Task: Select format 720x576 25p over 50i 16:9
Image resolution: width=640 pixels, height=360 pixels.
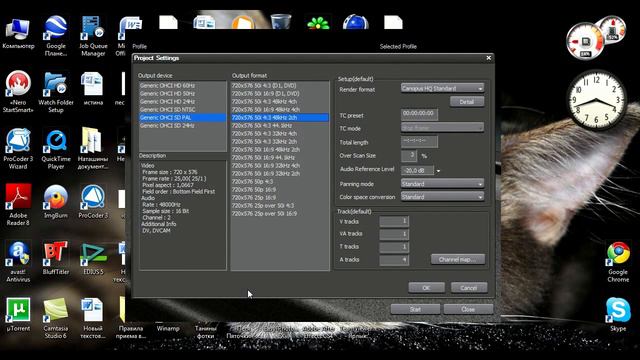Action: [280, 214]
